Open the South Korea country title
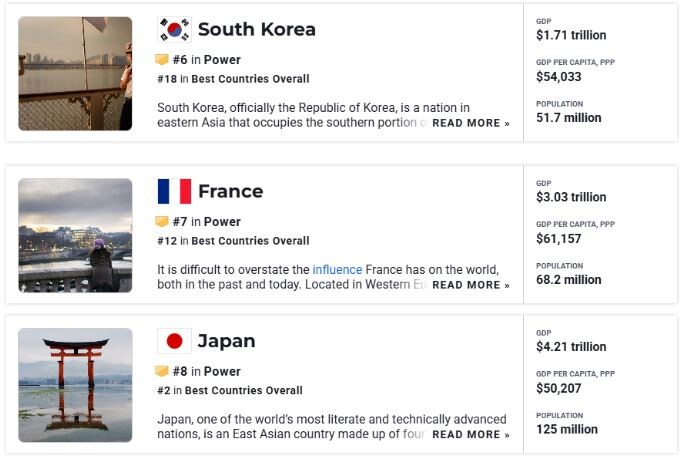 click(257, 30)
